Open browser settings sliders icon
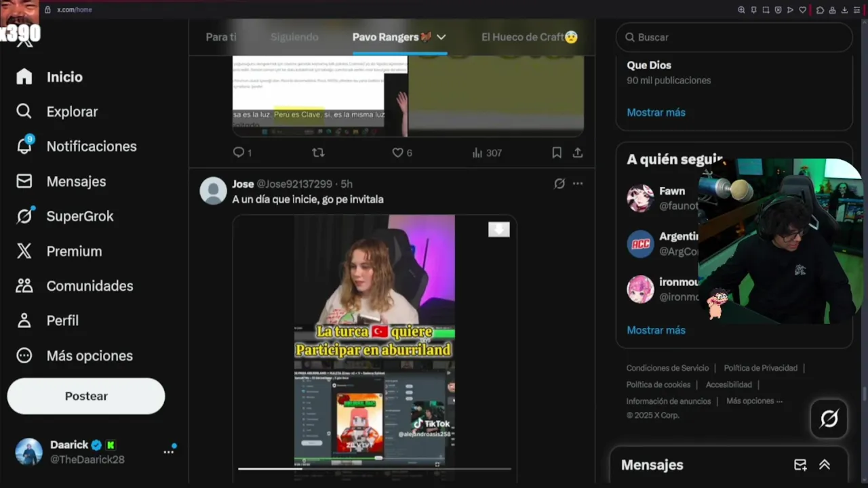 [x=856, y=9]
